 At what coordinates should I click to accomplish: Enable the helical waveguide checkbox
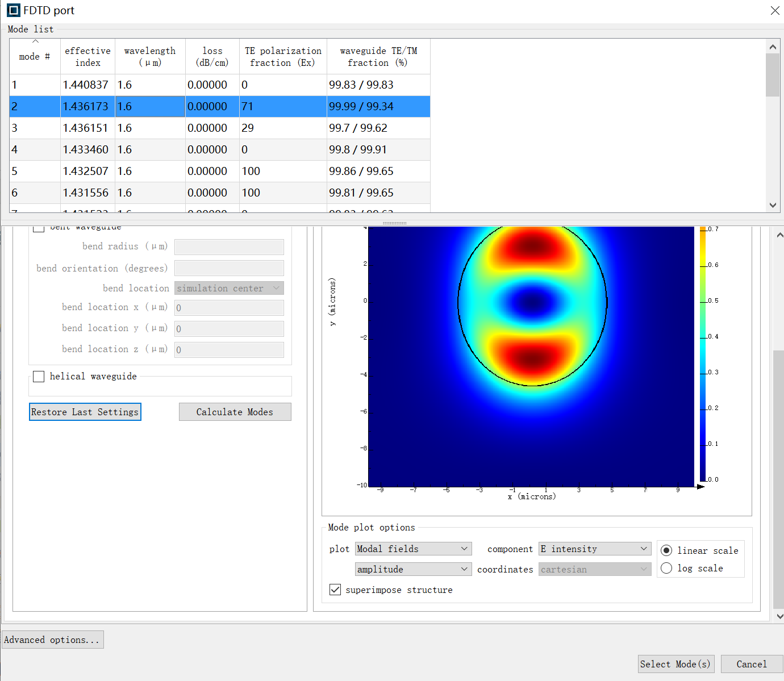[39, 377]
